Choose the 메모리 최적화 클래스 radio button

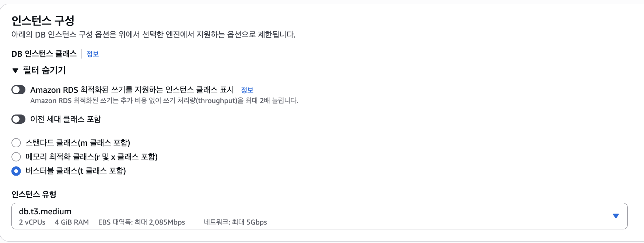[x=16, y=157]
